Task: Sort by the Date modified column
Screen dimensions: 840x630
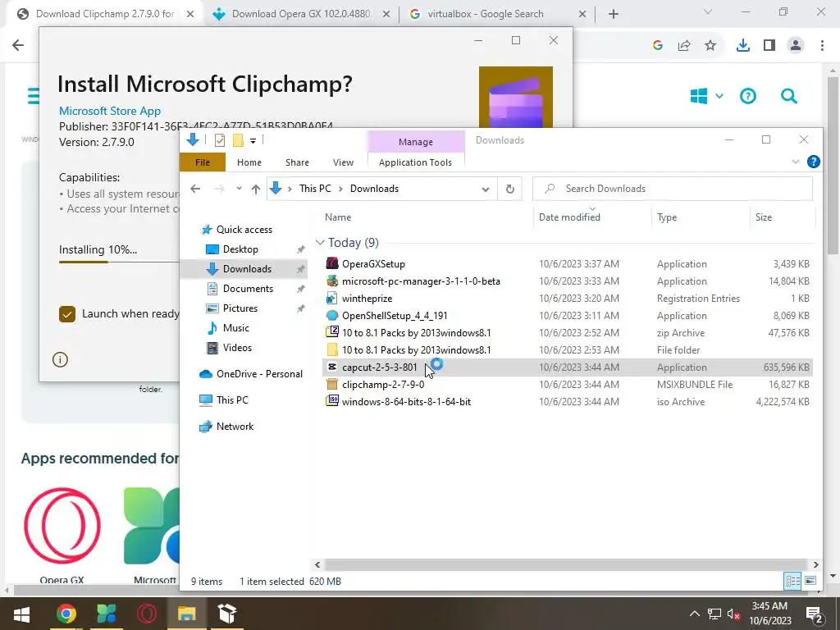Action: [x=569, y=217]
